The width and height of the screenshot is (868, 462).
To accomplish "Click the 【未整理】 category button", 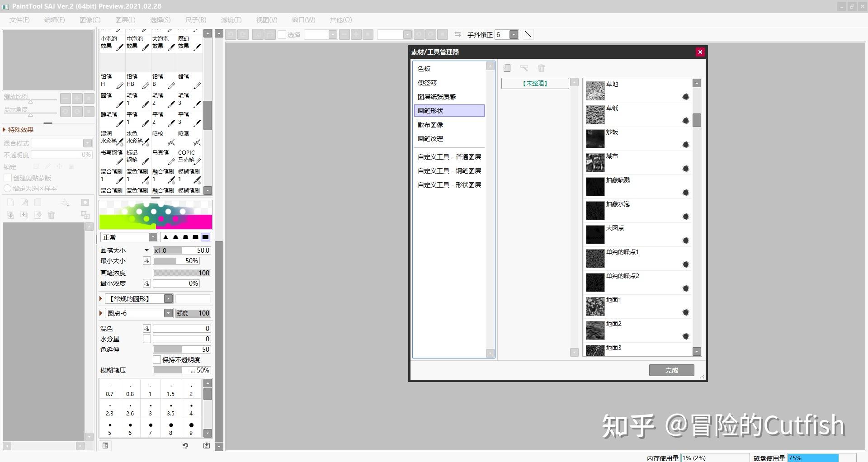I will click(535, 83).
